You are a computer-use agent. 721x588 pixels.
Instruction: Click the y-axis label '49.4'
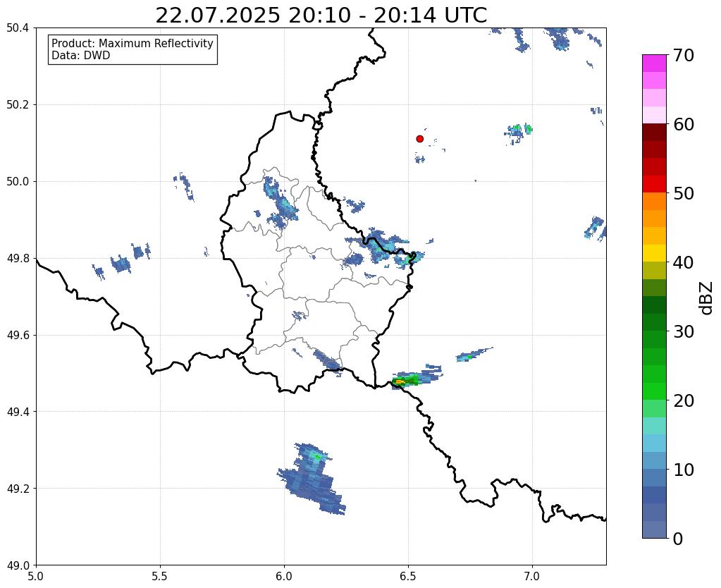click(x=18, y=412)
